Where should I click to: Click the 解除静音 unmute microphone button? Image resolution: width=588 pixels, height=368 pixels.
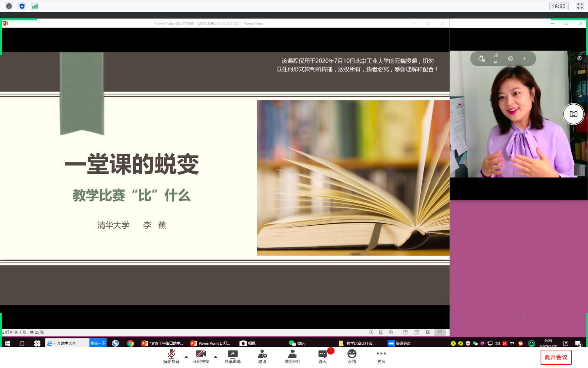[x=171, y=355]
